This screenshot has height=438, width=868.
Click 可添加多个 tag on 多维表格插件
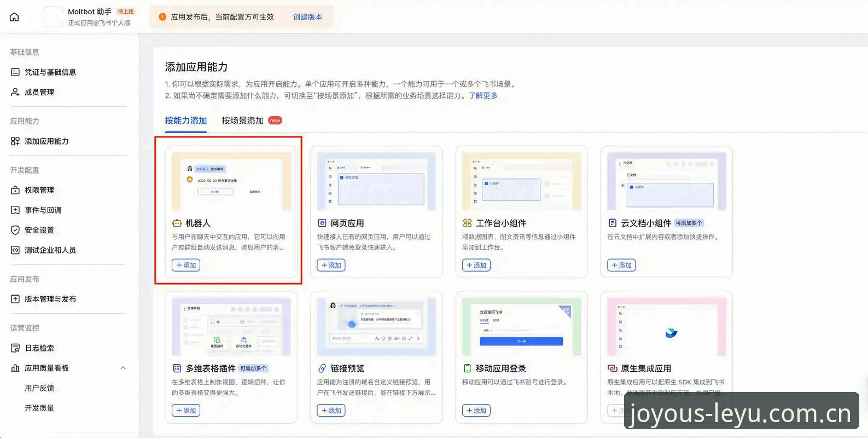254,368
